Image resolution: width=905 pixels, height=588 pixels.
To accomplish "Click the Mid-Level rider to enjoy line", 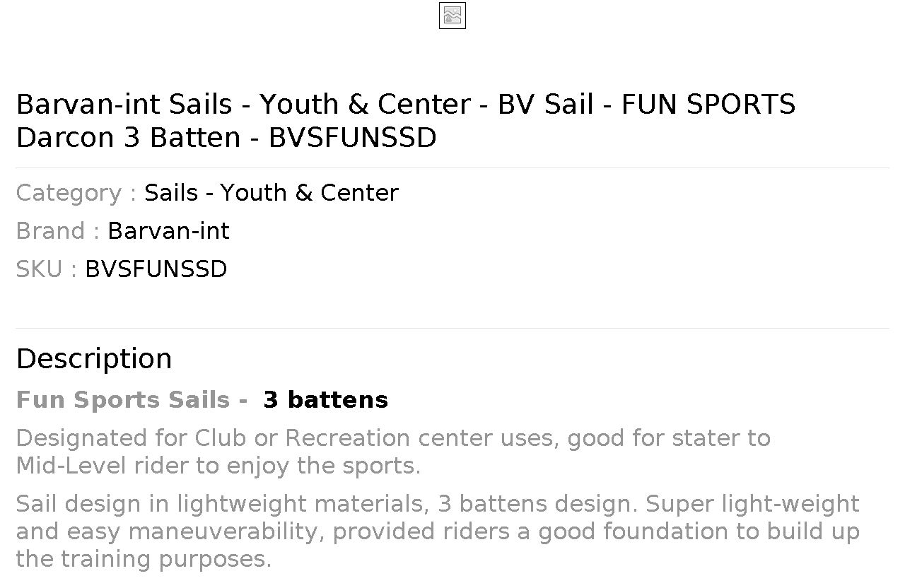I will click(x=218, y=466).
